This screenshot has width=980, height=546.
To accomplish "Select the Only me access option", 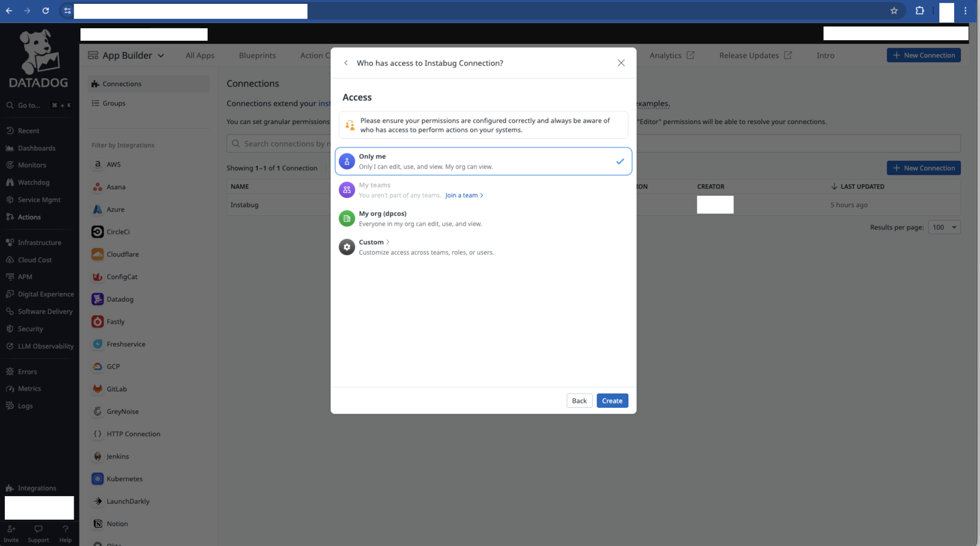I will point(483,161).
